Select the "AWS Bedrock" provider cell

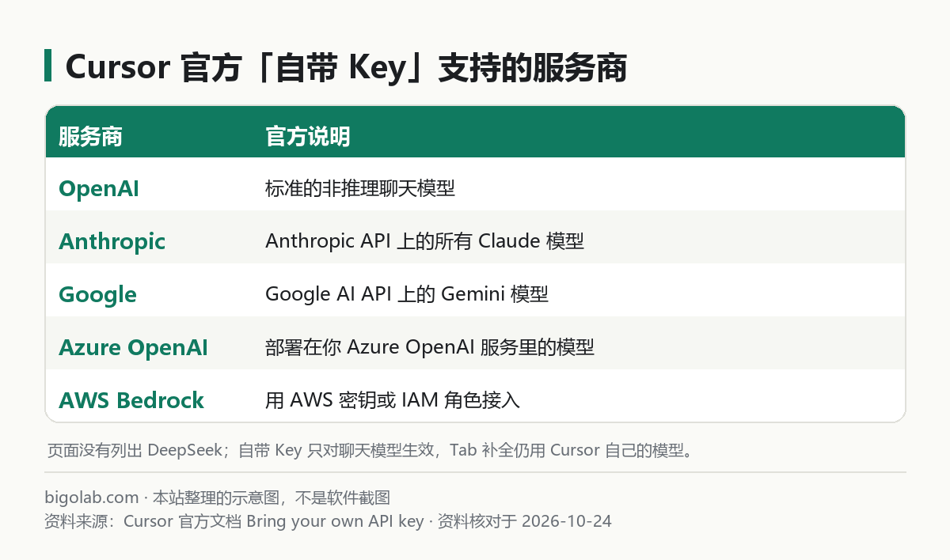coord(131,400)
